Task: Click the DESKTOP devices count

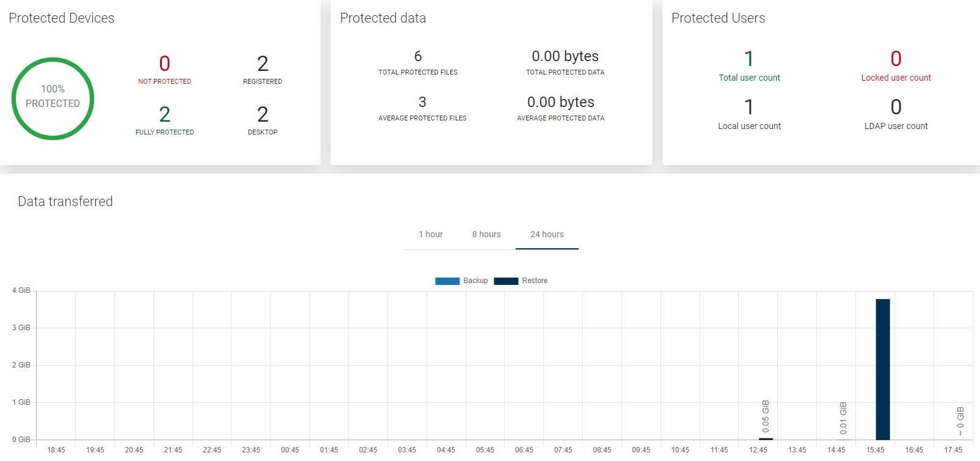Action: [x=263, y=114]
